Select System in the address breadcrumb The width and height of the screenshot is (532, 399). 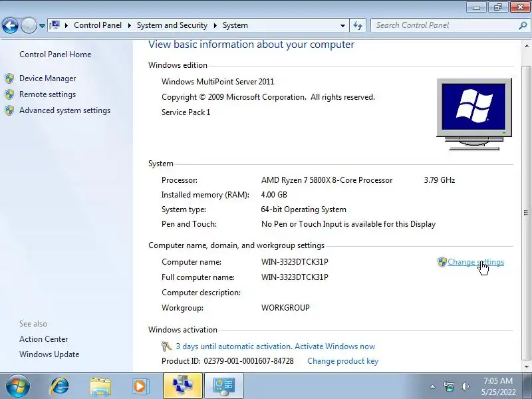tap(235, 25)
